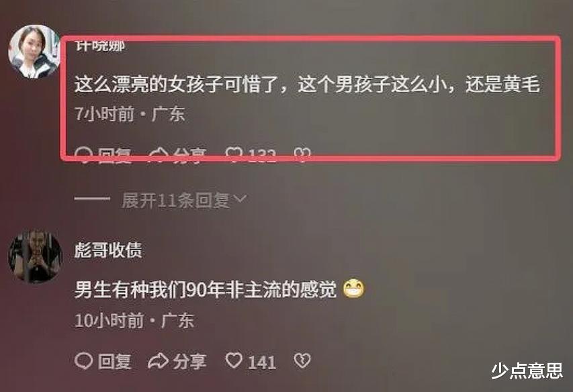Share 彪哥收债's comment
The image size is (573, 392).
pyautogui.click(x=177, y=361)
